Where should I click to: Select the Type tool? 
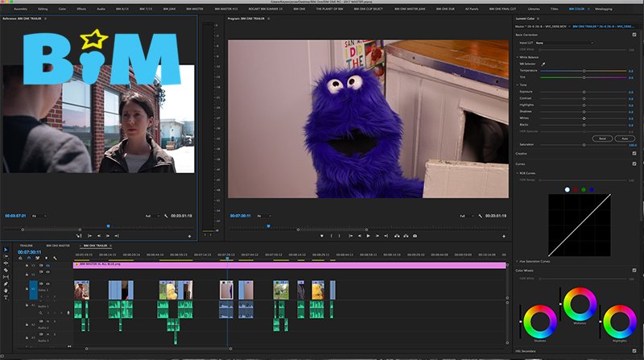6,297
